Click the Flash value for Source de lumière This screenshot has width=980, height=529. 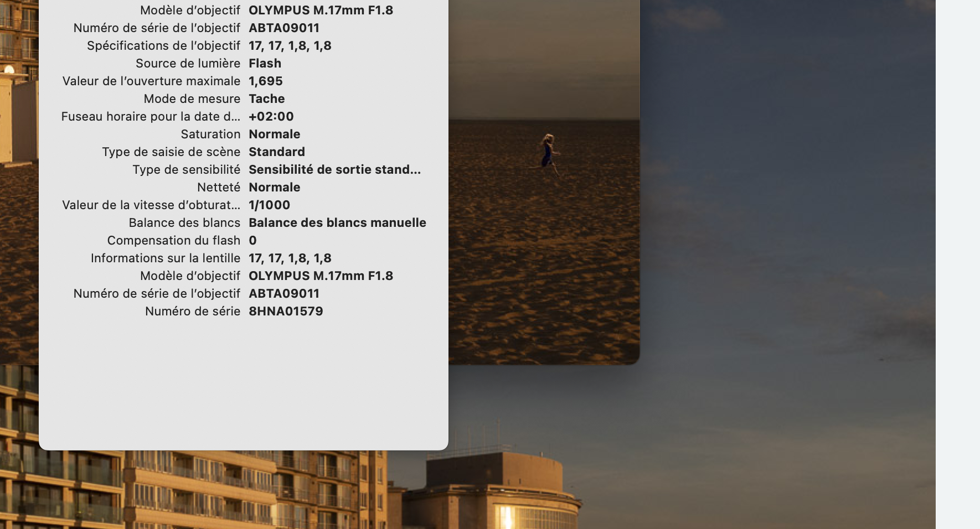pos(265,63)
